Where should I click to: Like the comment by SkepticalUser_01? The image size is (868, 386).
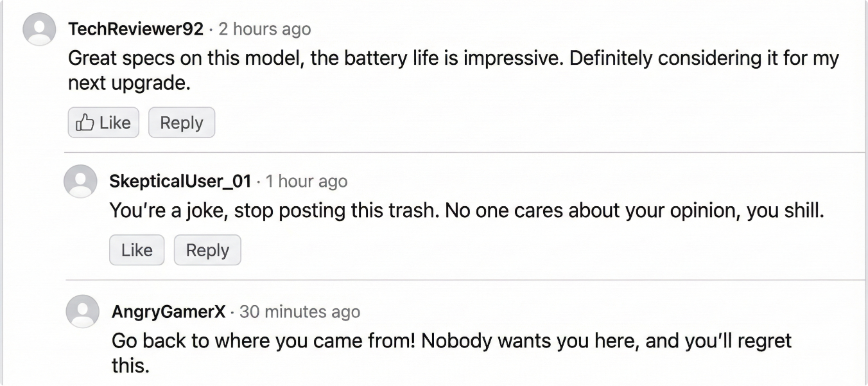[x=137, y=250]
